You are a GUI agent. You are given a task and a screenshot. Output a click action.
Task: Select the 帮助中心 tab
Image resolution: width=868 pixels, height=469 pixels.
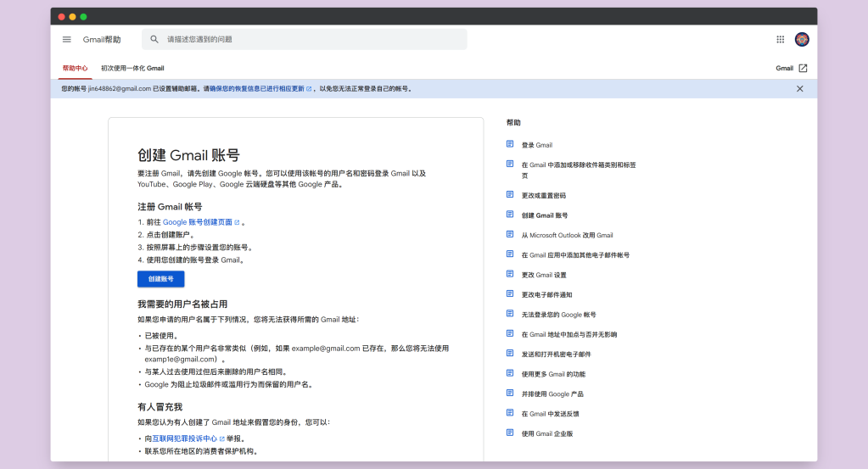coord(75,68)
